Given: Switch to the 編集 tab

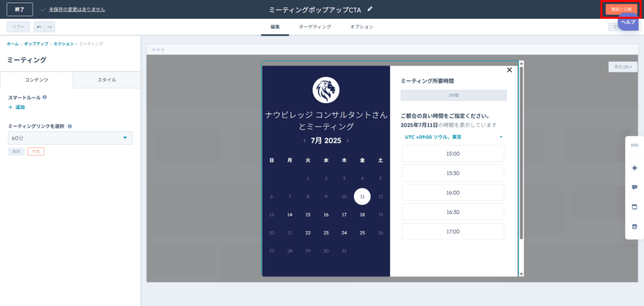Looking at the screenshot, I should point(275,26).
